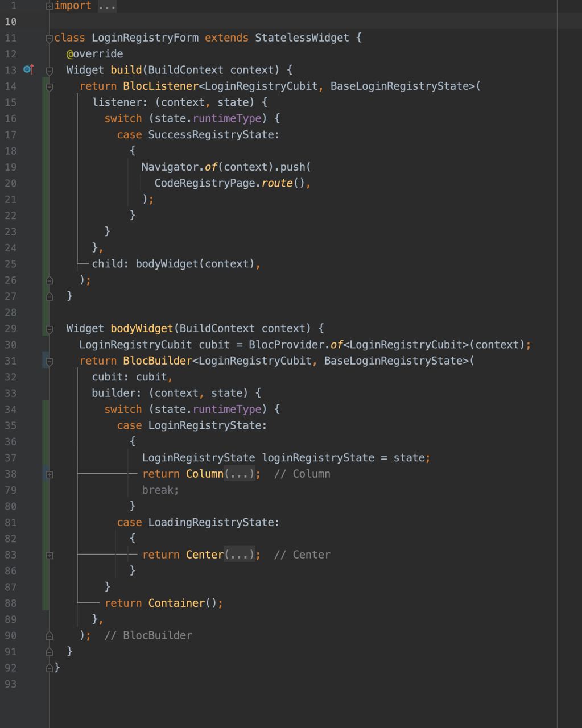Expand the folded Column block on line 38
Viewport: 582px width, 728px height.
pyautogui.click(x=49, y=474)
